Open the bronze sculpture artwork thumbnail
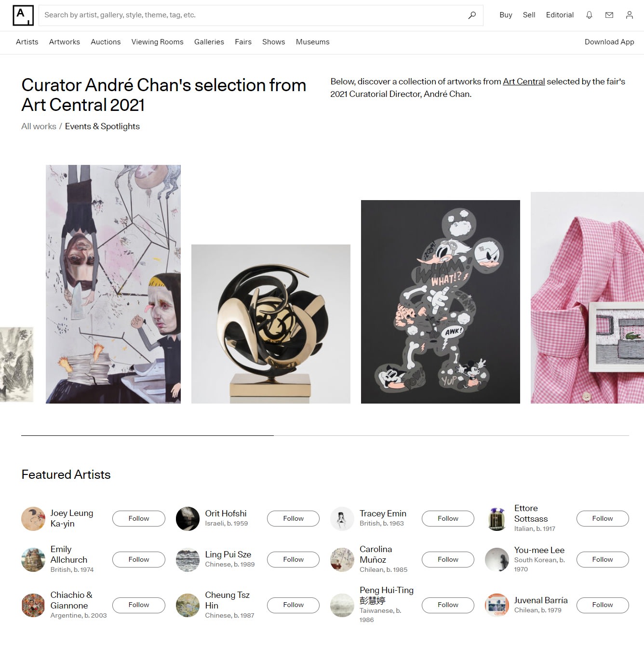This screenshot has width=644, height=649. (x=271, y=324)
